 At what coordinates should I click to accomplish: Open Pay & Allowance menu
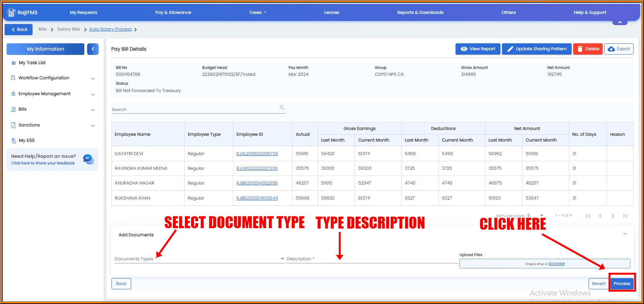tap(173, 12)
